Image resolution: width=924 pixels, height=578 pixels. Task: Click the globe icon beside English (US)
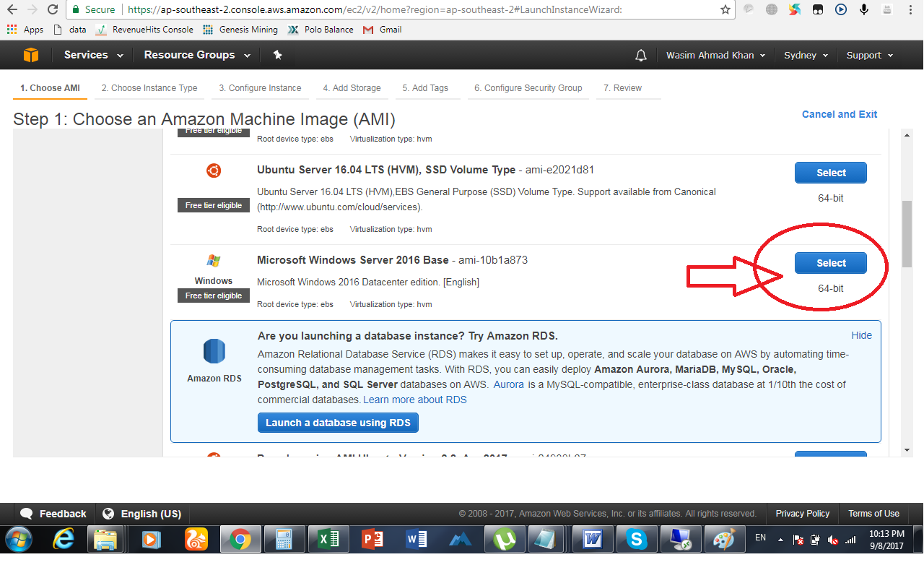(108, 514)
